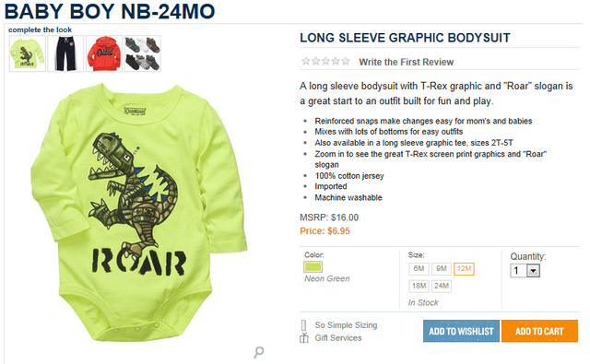Click the Add to Wishlist button

coord(461,331)
